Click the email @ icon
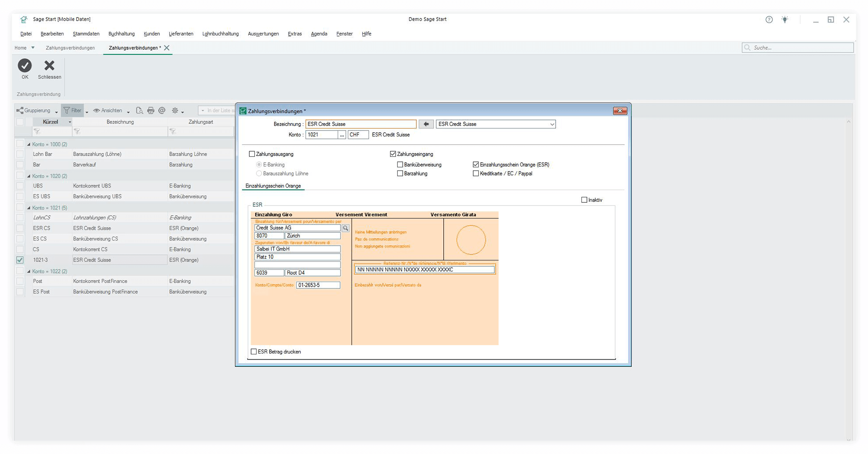868x454 pixels. pos(162,111)
